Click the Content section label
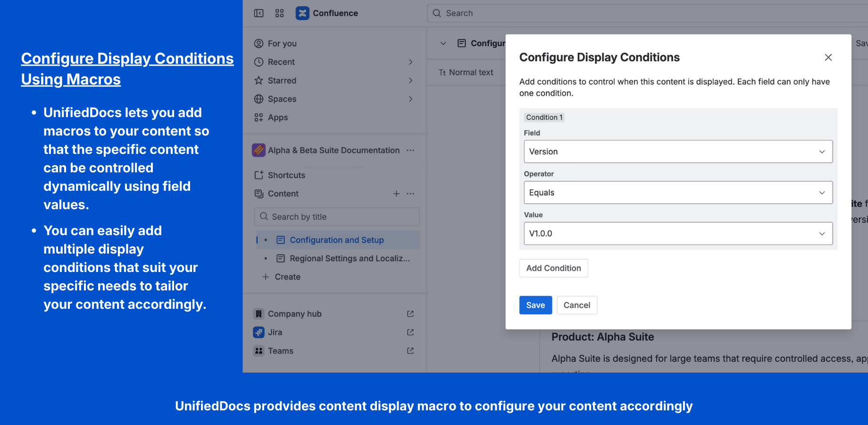This screenshot has height=425, width=868. coord(283,194)
